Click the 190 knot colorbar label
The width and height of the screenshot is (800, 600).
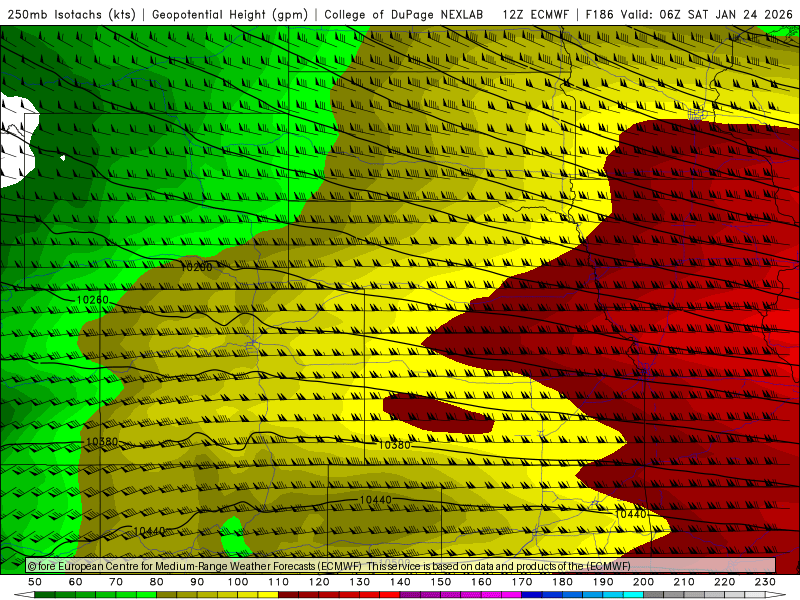pos(603,582)
